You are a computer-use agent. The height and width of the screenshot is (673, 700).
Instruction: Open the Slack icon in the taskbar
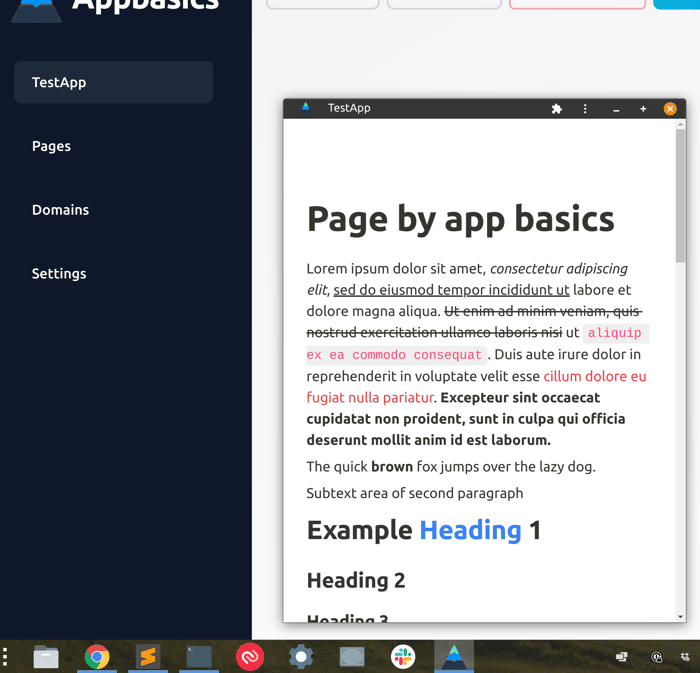coord(403,656)
